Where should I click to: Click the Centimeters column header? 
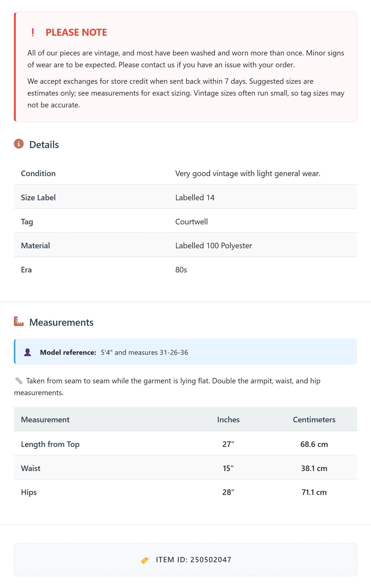[314, 420]
